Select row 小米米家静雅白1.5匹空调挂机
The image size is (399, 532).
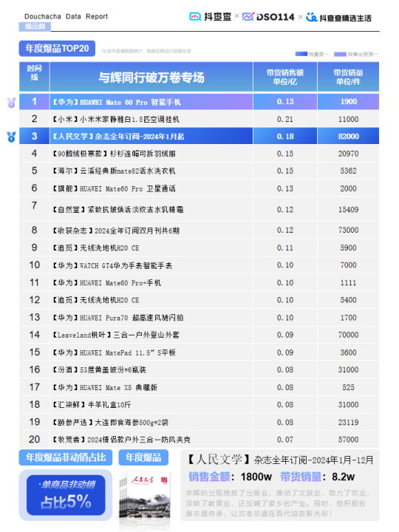[x=199, y=119]
